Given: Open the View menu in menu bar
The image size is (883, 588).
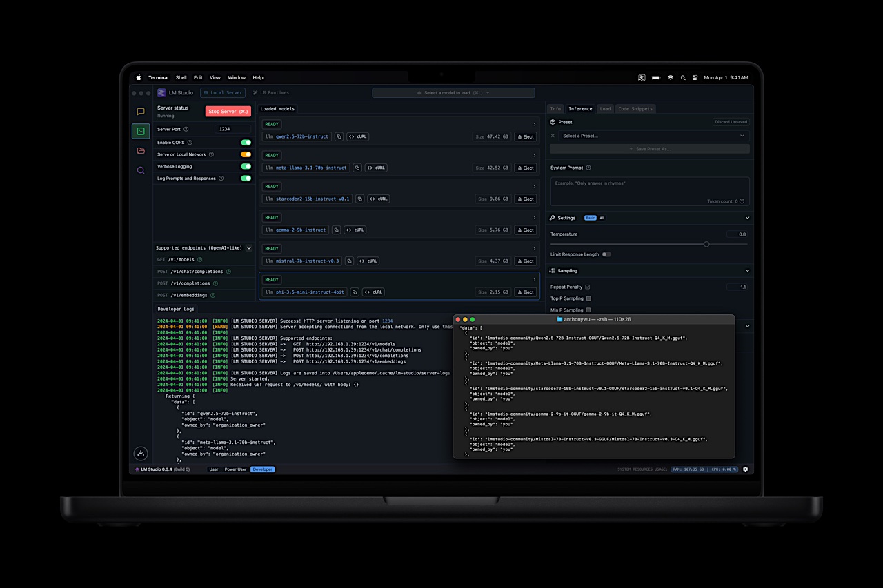Looking at the screenshot, I should pyautogui.click(x=215, y=78).
